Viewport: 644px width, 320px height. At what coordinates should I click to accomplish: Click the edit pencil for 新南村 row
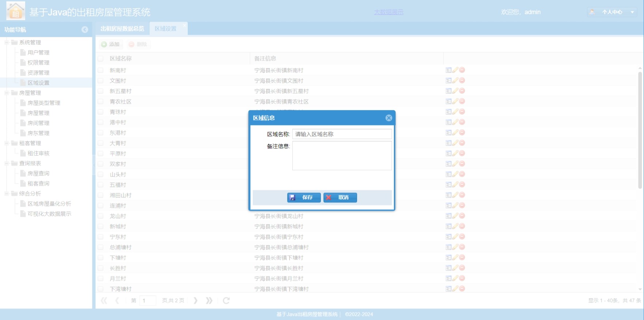coord(455,70)
